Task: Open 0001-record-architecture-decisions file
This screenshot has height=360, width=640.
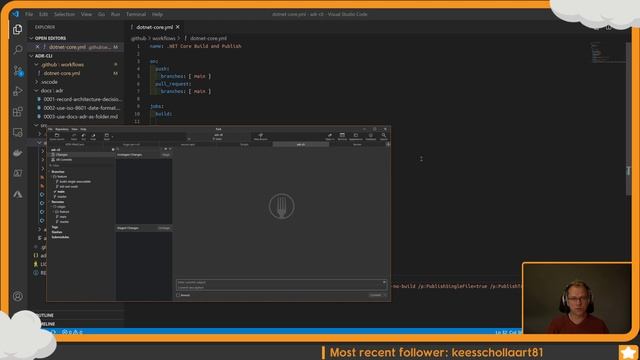Action: coord(82,99)
